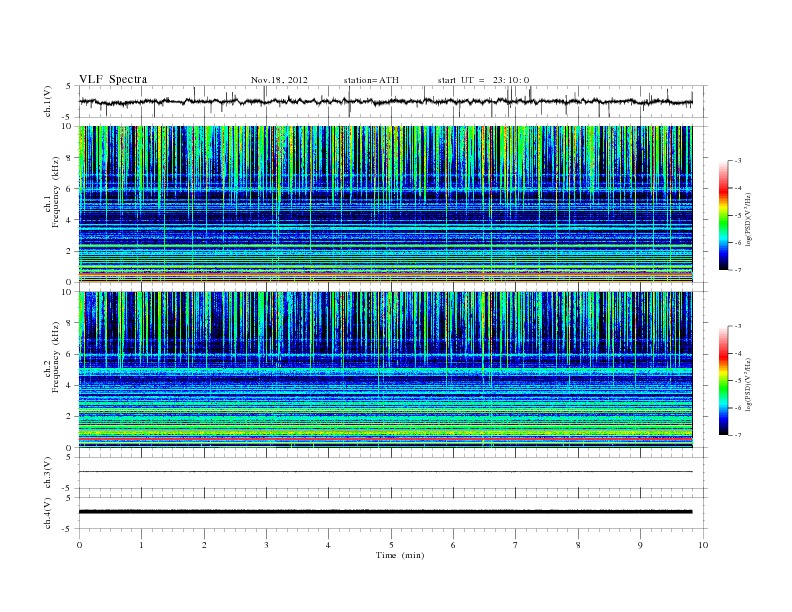Click the ch.2 spectrogram color bar
Image resolution: width=792 pixels, height=612 pixels.
723,381
